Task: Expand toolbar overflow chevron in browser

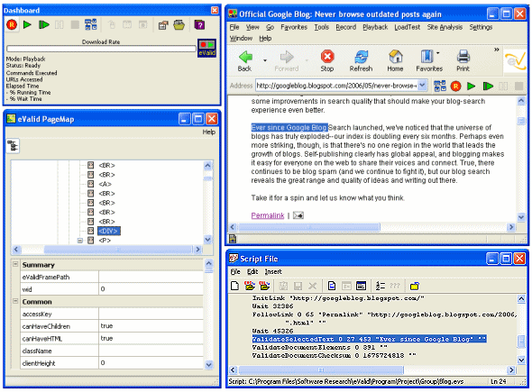Action: point(496,50)
